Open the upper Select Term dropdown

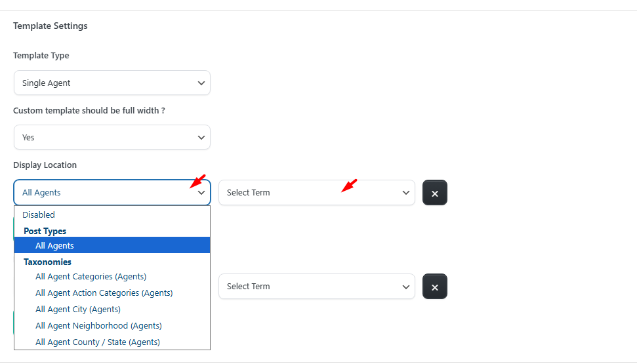(316, 193)
